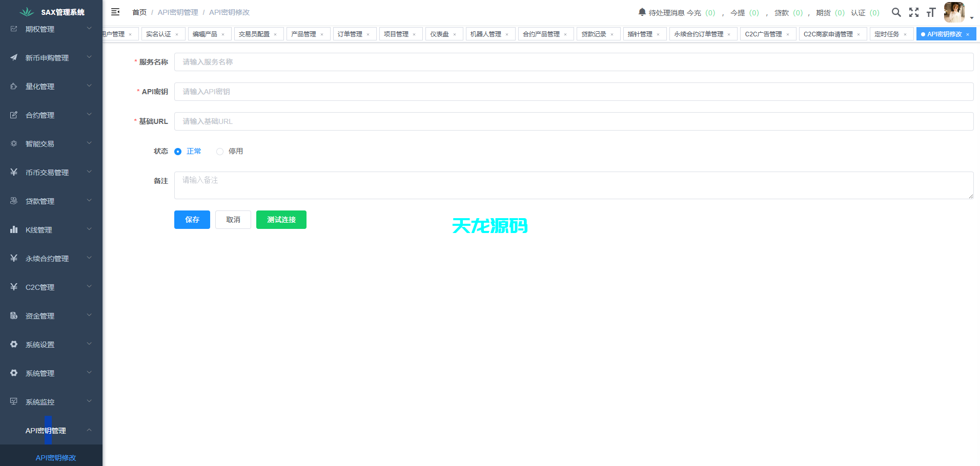This screenshot has height=466, width=980.
Task: Click the 智能交易 gear icon
Action: point(13,143)
